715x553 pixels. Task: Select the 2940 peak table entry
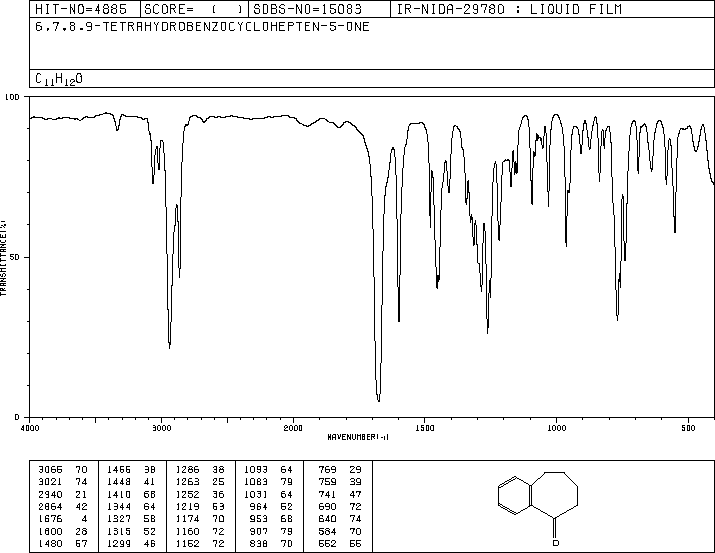pyautogui.click(x=62, y=495)
